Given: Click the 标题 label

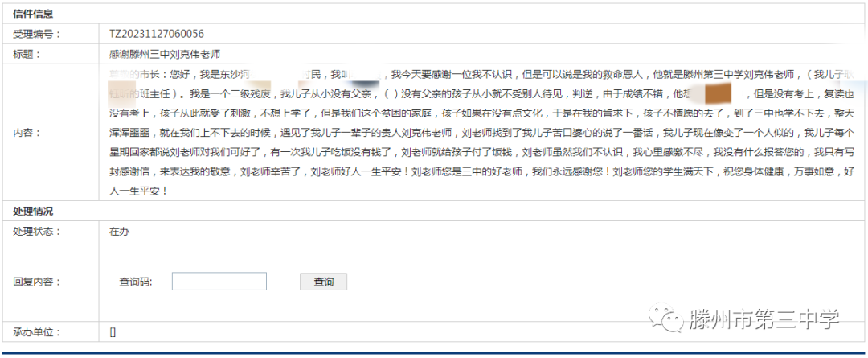Looking at the screenshot, I should tap(27, 55).
